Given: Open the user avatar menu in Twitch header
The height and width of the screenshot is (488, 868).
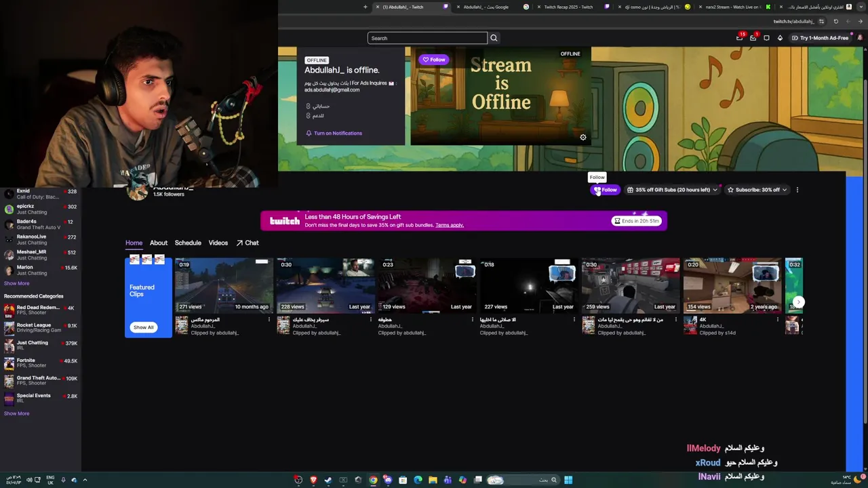Looking at the screenshot, I should point(860,38).
